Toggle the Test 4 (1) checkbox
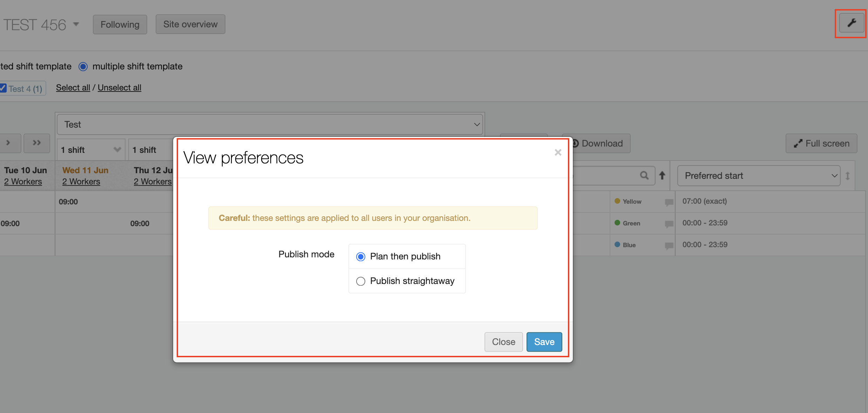Viewport: 868px width, 413px height. coord(4,88)
